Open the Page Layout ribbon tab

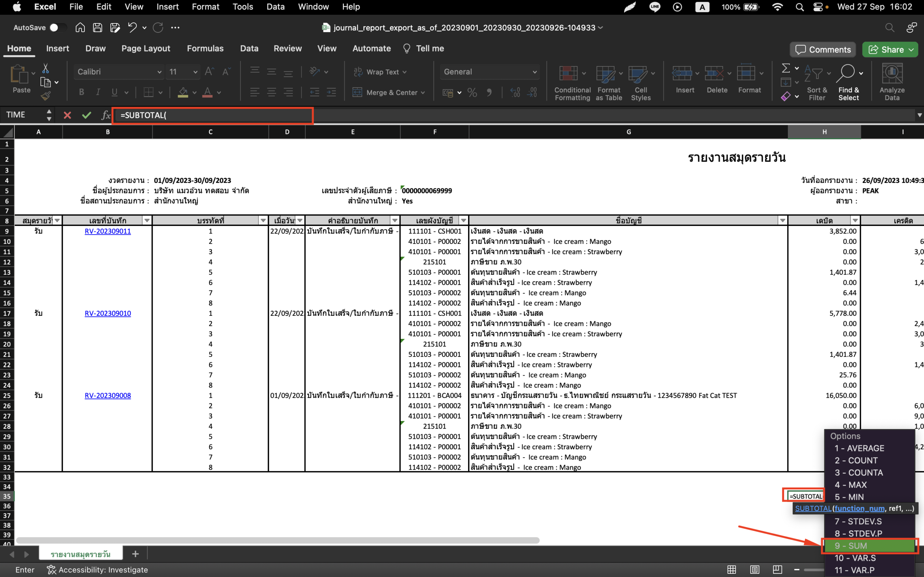pos(146,48)
